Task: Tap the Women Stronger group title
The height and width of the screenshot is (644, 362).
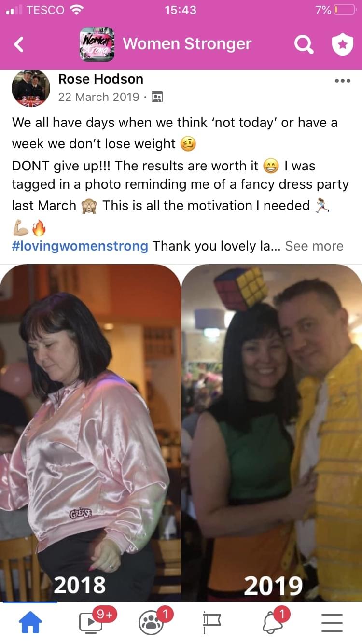Action: 187,44
